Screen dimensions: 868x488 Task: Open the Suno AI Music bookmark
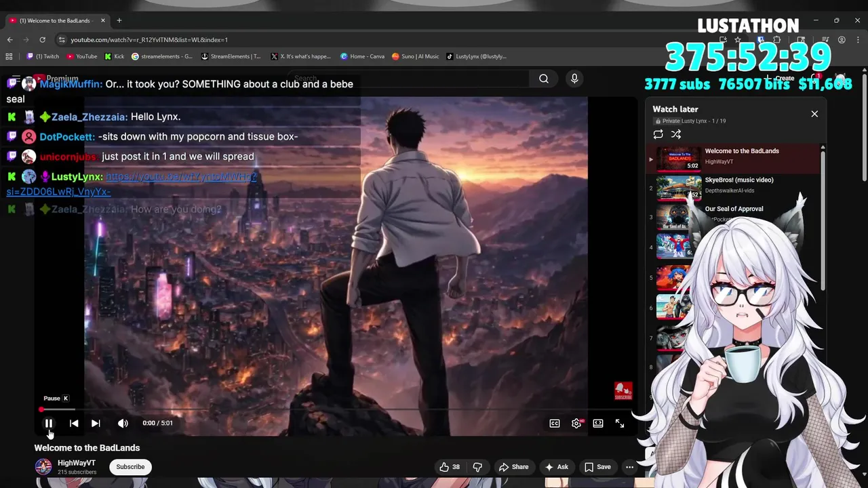coord(416,56)
